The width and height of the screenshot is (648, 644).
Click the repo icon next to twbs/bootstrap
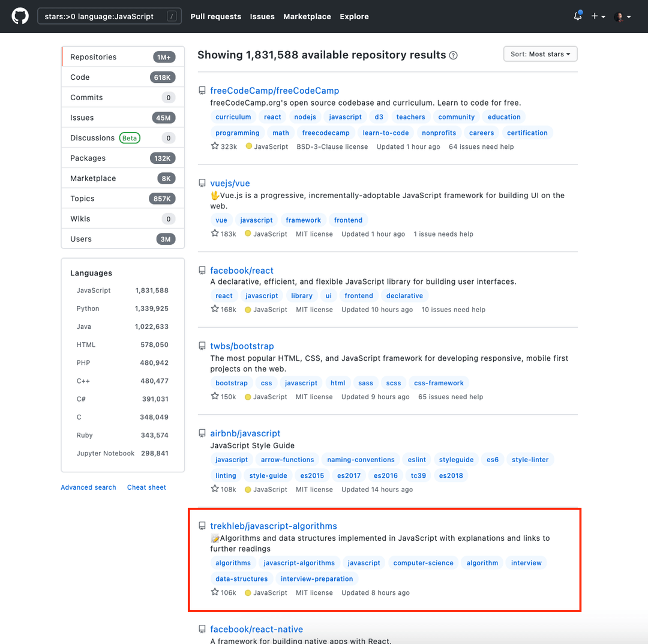[x=202, y=346]
